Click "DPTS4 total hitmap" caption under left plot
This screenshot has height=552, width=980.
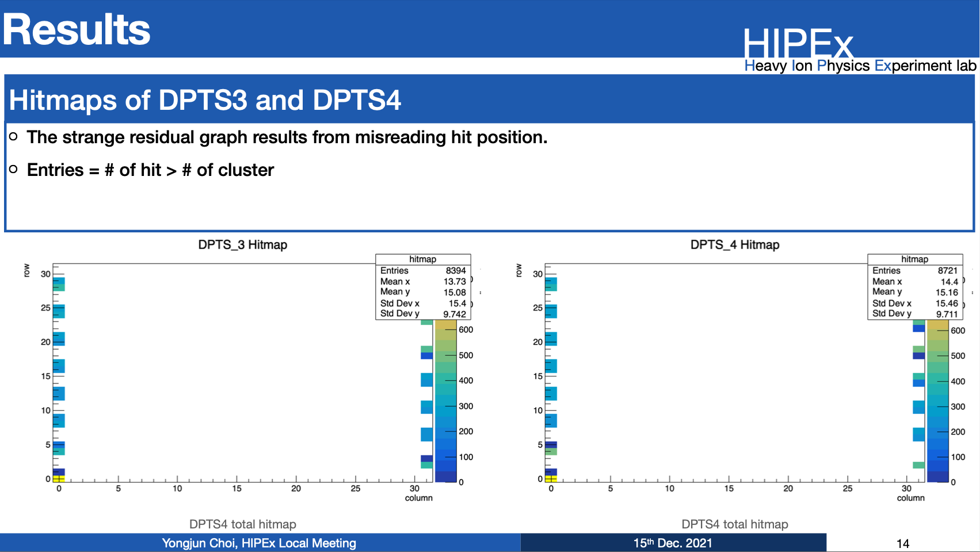tap(243, 524)
